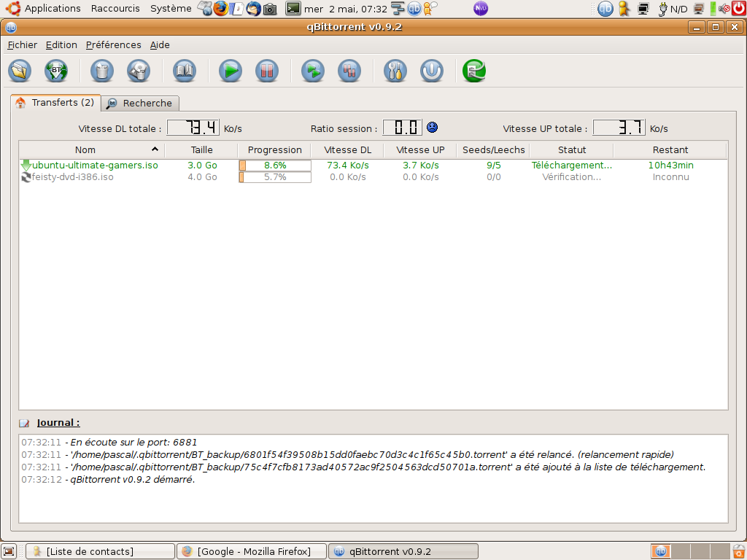The image size is (747, 560).
Task: Click the show desktop icon on the bottom panel
Action: [x=9, y=551]
